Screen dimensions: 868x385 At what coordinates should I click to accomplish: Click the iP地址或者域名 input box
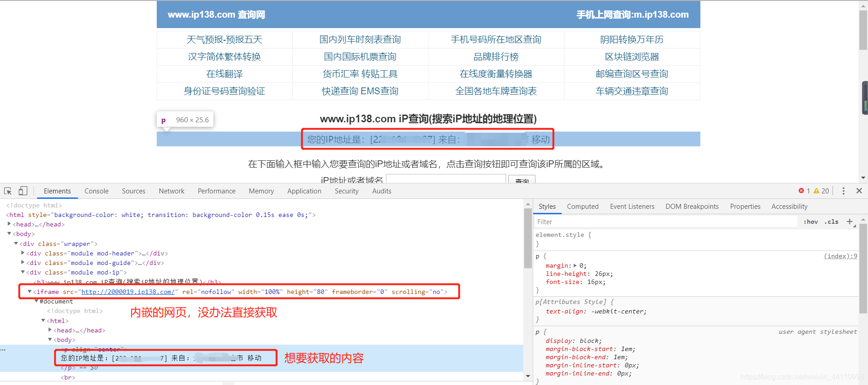pyautogui.click(x=446, y=179)
